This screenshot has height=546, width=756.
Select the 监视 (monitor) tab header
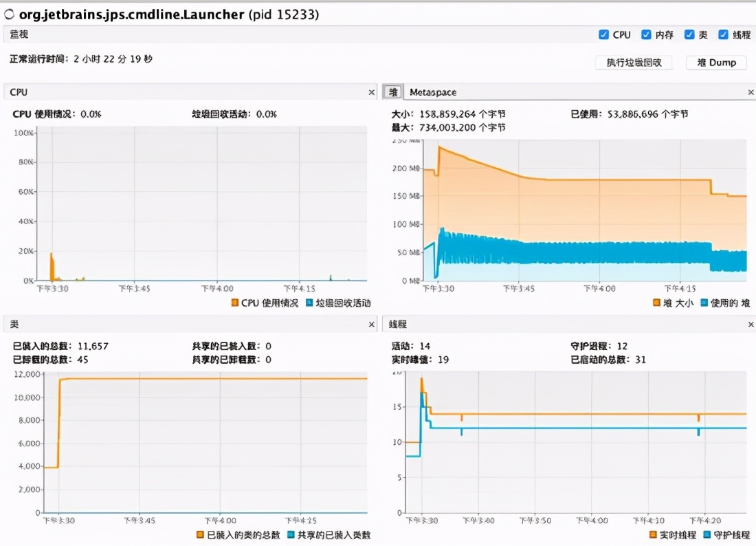[19, 34]
